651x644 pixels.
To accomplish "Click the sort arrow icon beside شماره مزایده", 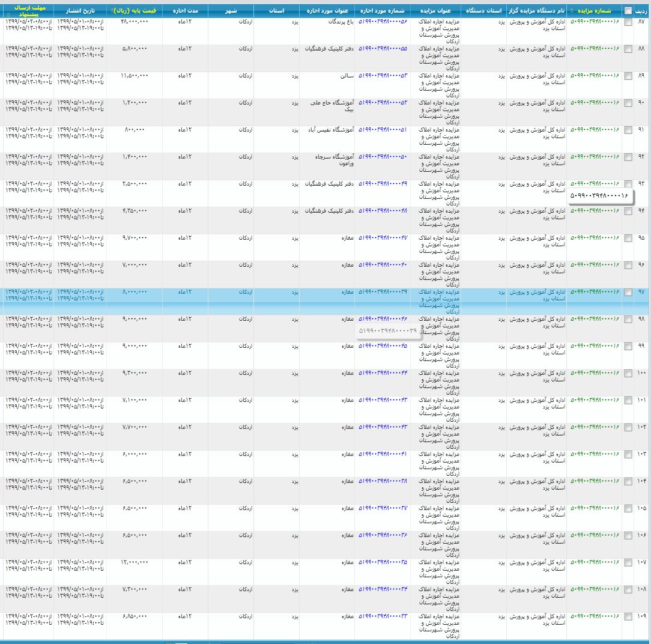I will click(572, 11).
